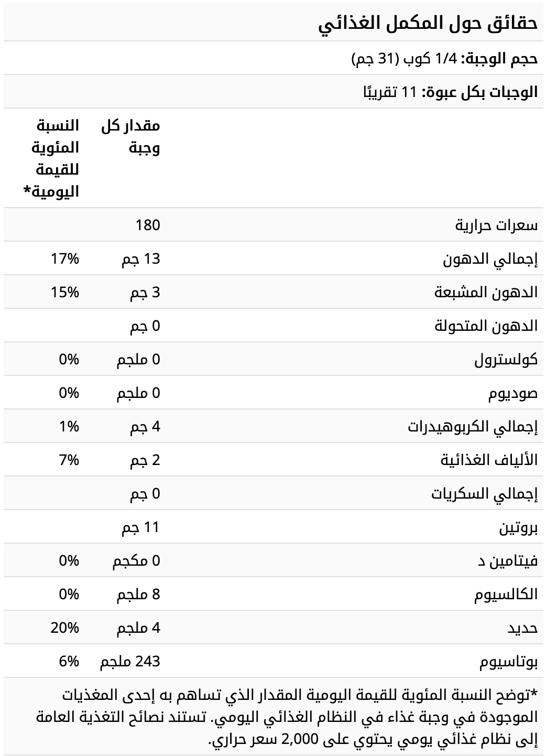Click the 20% daily value for iron
546x756 pixels.
tap(65, 628)
